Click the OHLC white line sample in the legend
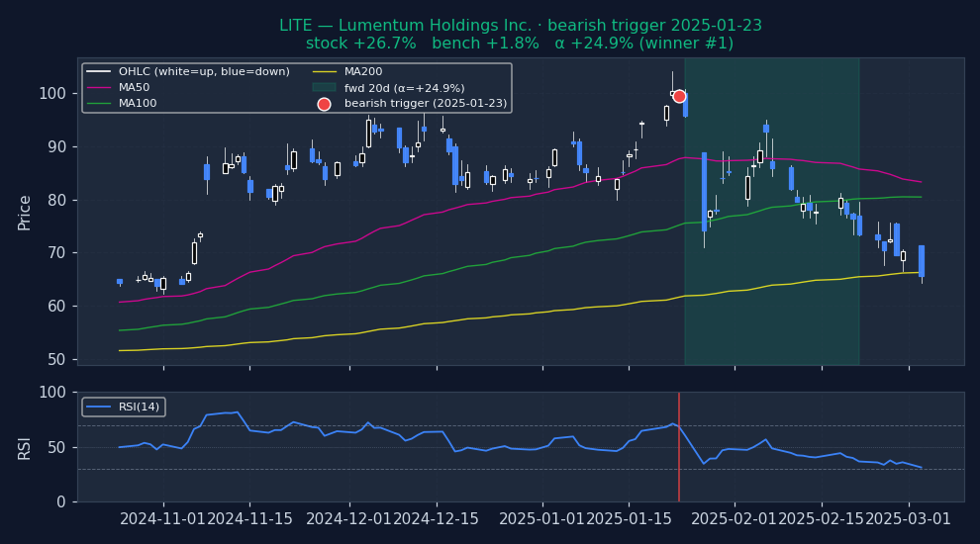Viewport: 980px width, 544px height. coord(99,72)
